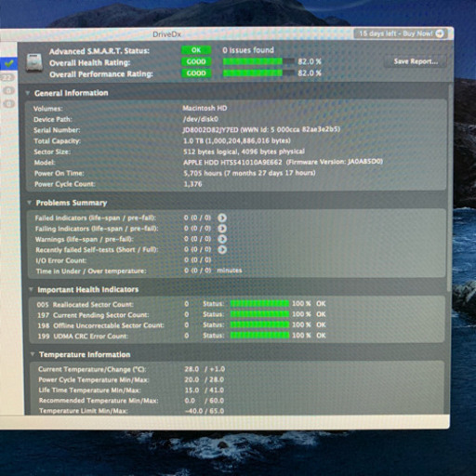Click the Overall Performance Rating progress bar
The image size is (476, 476).
point(258,73)
